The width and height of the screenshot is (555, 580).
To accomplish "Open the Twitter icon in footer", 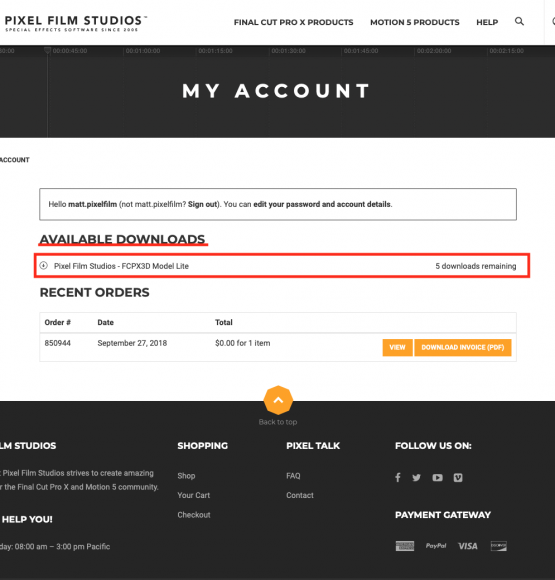I will coord(417,478).
